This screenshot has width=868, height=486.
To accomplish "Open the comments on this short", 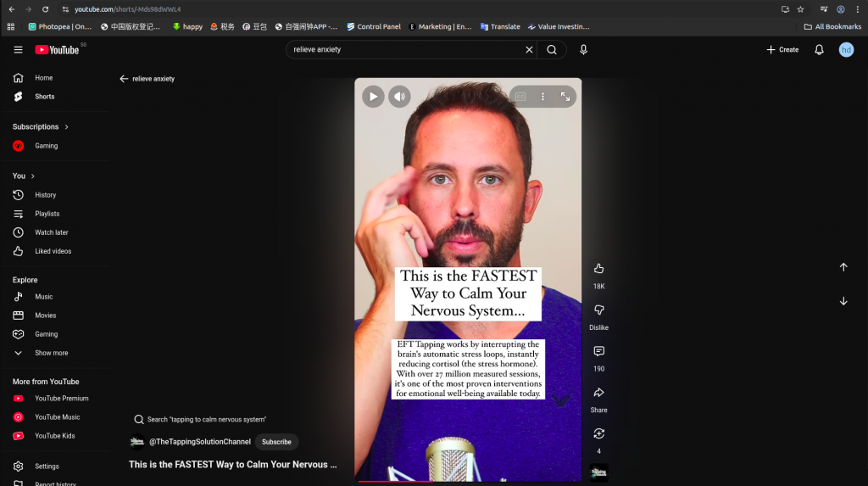I will 598,351.
